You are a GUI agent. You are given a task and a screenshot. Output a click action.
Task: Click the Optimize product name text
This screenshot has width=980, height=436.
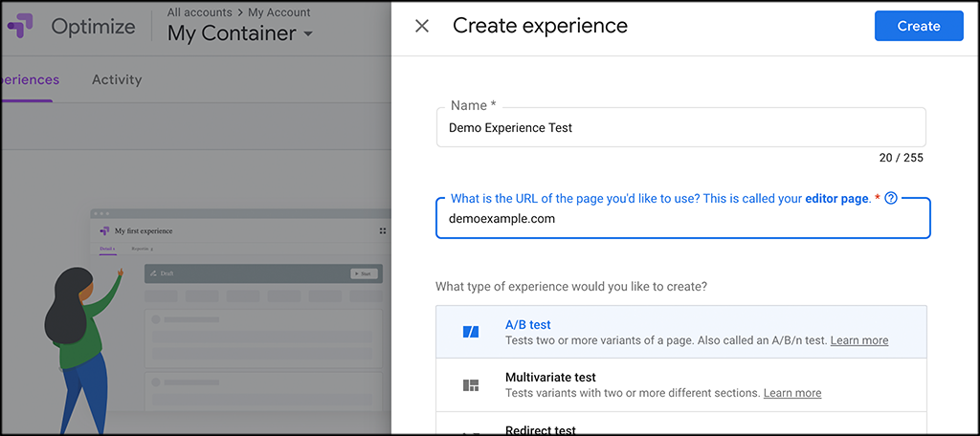[x=93, y=26]
